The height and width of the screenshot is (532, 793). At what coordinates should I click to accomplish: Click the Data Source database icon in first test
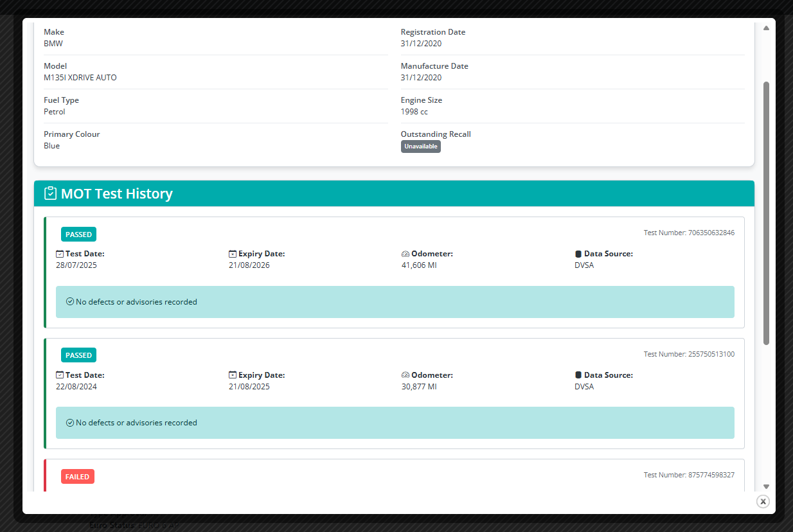point(578,254)
